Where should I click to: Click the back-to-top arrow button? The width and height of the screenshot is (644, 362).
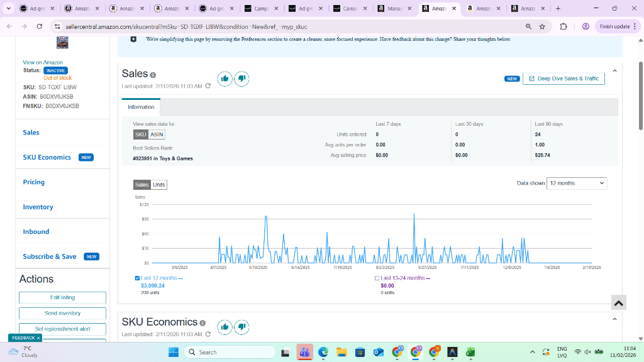point(619,303)
